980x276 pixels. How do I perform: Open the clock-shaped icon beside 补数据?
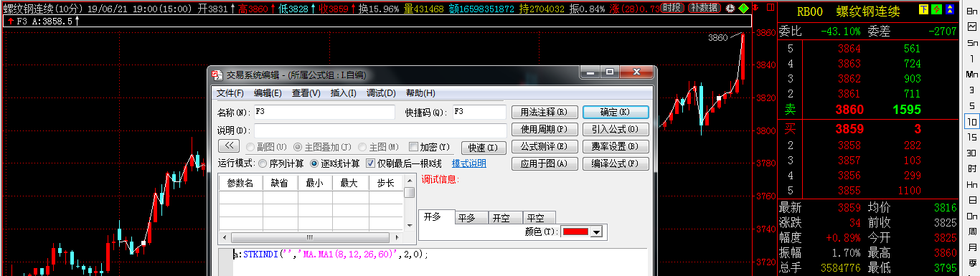pyautogui.click(x=730, y=9)
